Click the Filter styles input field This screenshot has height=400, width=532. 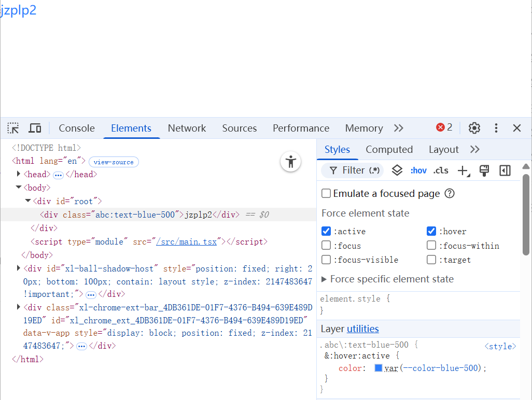point(353,170)
